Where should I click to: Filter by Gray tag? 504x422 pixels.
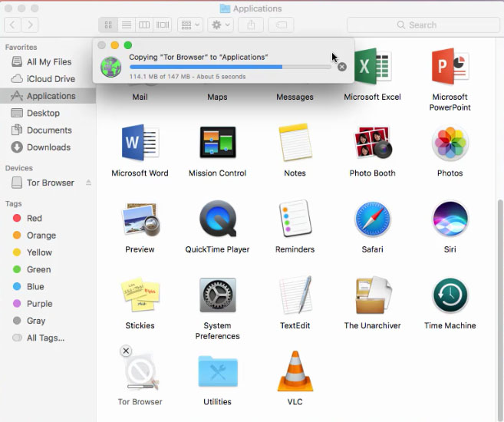(x=48, y=321)
